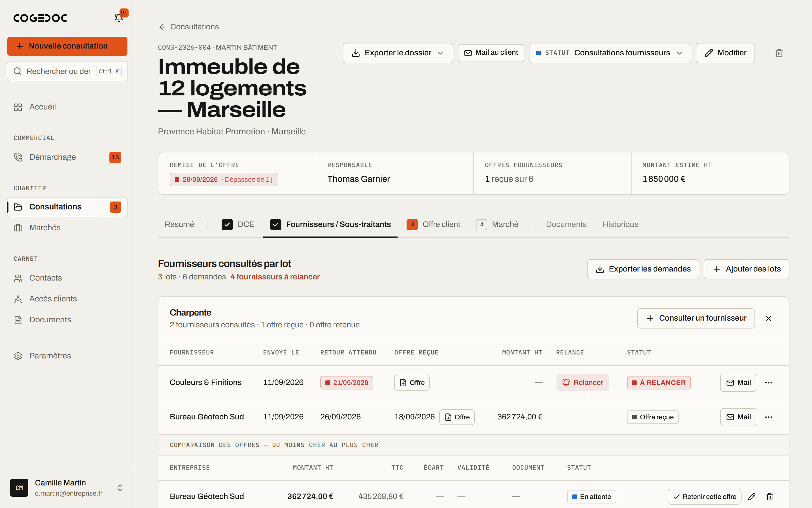Click Consulter un fournisseur
This screenshot has width=812, height=508.
pyautogui.click(x=696, y=318)
